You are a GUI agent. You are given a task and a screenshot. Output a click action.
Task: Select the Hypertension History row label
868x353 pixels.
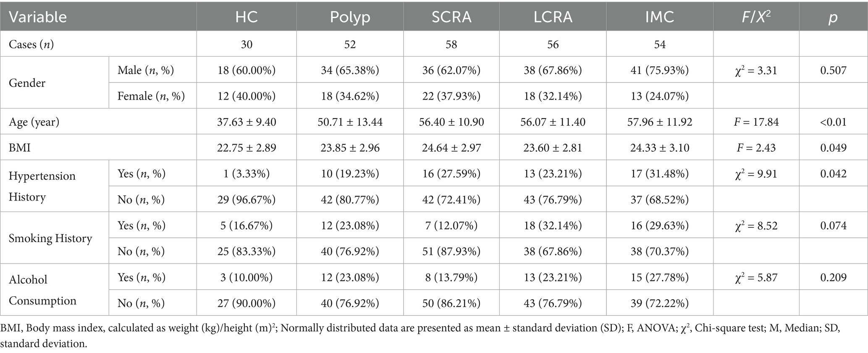click(x=42, y=186)
